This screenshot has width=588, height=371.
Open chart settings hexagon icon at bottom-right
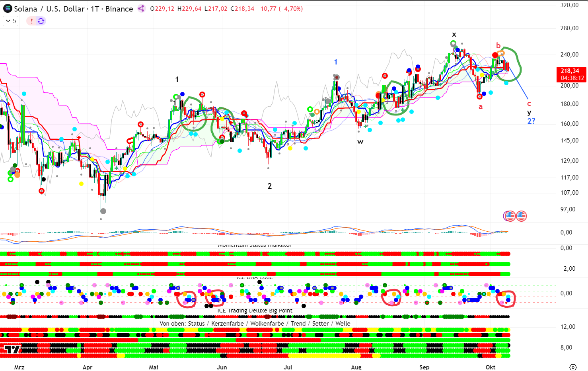coord(573,367)
